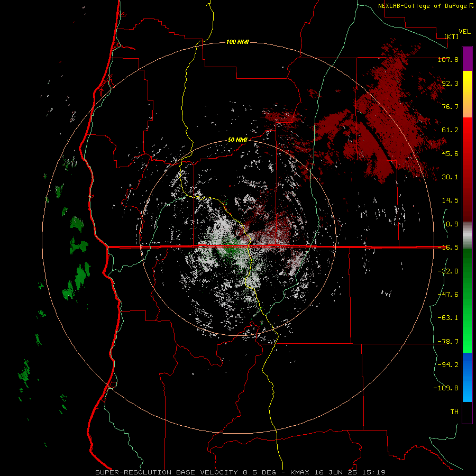Click the TH legend label
476x476 pixels.
click(454, 412)
